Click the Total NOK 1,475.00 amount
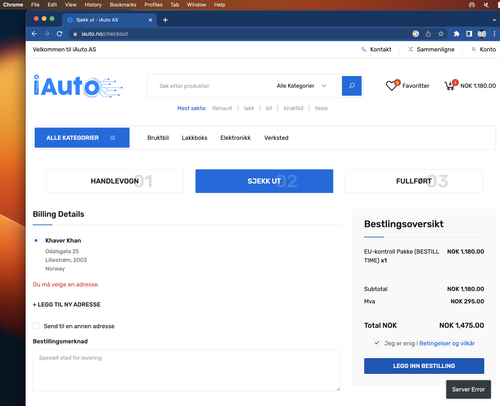This screenshot has width=500, height=406. pyautogui.click(x=461, y=325)
